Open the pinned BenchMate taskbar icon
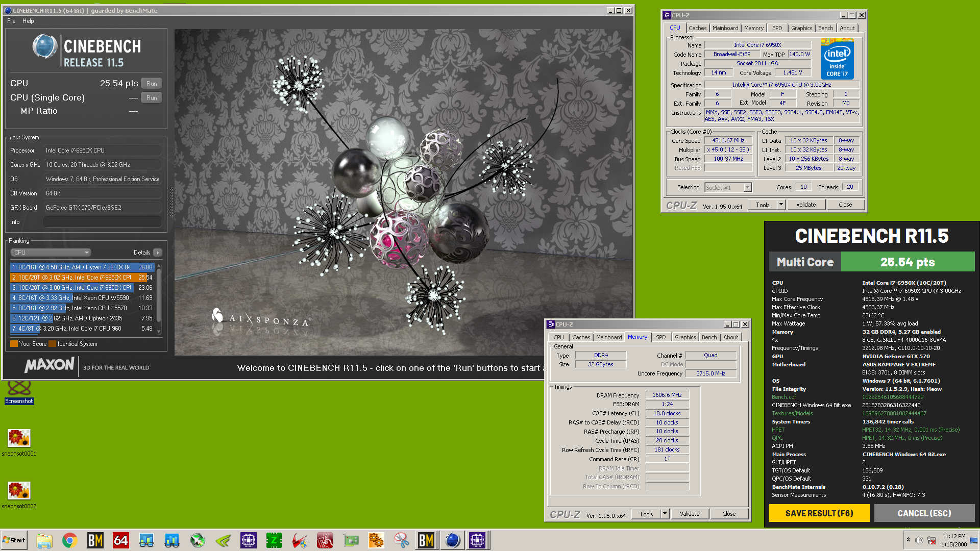This screenshot has height=551, width=980. pyautogui.click(x=95, y=540)
